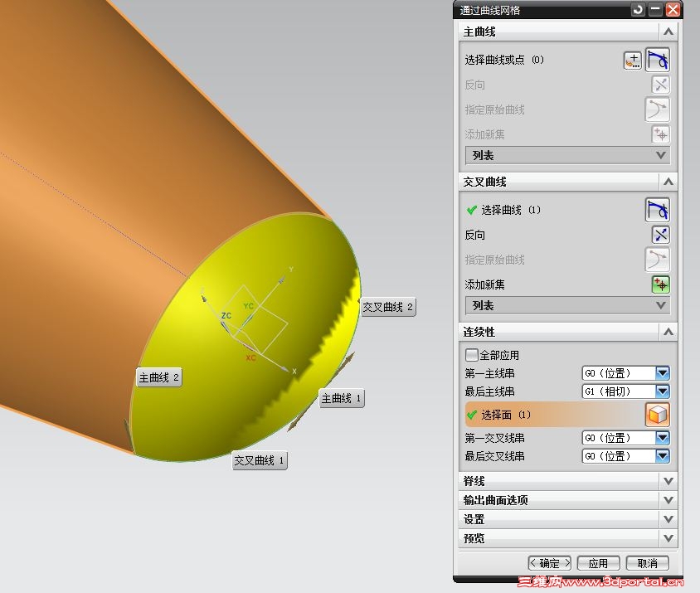Reverse direction icon in 交叉曲线 section

tap(661, 235)
